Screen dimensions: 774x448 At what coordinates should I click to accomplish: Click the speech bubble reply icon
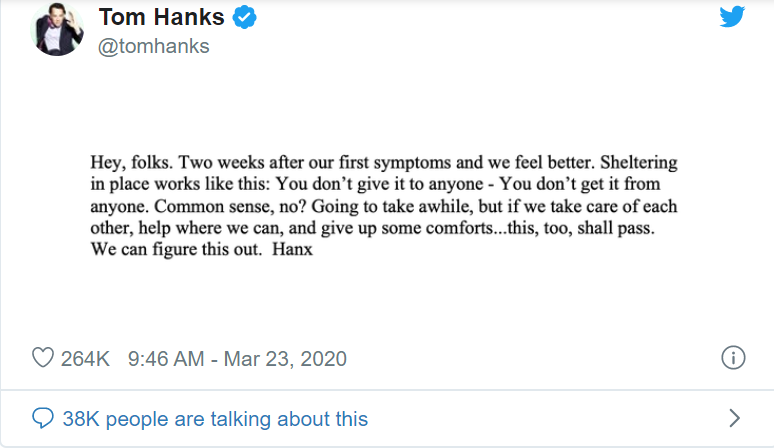click(x=42, y=418)
